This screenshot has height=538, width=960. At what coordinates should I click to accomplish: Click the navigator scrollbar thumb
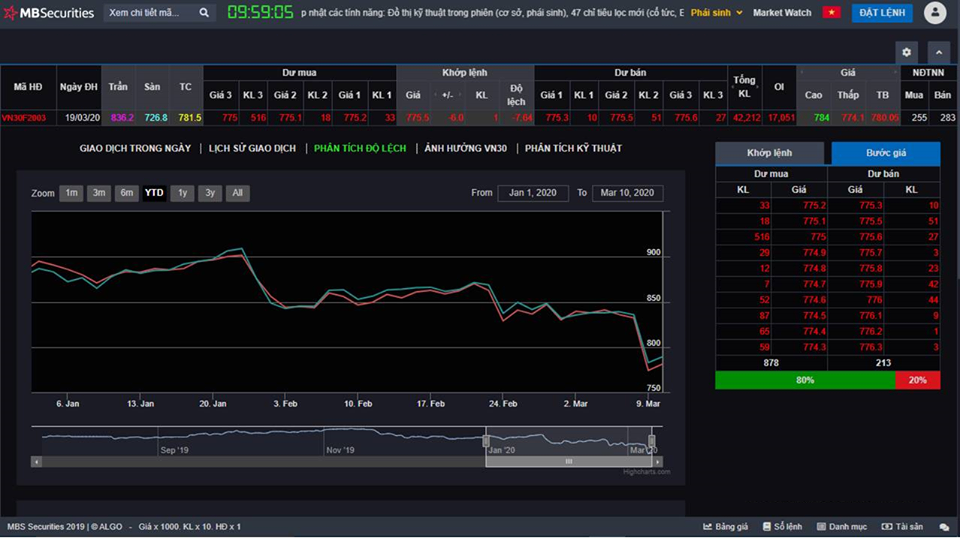click(x=569, y=461)
